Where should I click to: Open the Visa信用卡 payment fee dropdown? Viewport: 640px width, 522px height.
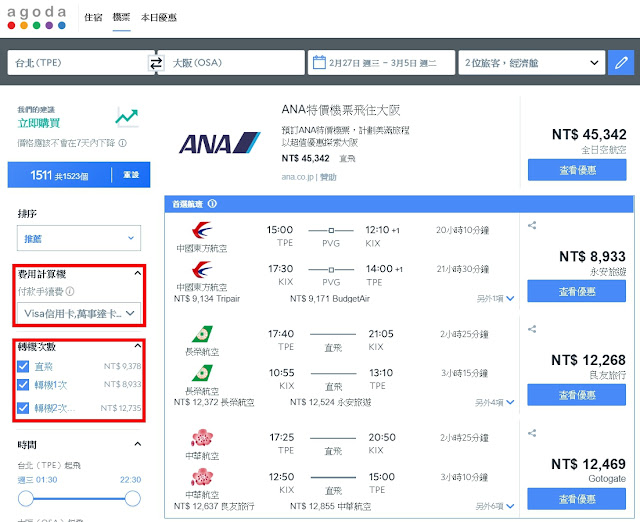[x=79, y=313]
